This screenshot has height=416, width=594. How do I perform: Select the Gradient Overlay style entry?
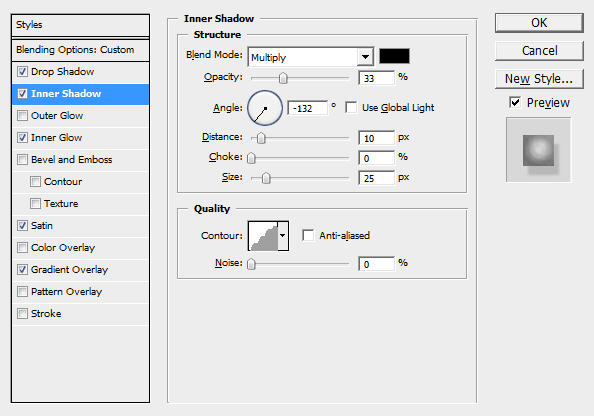click(69, 269)
